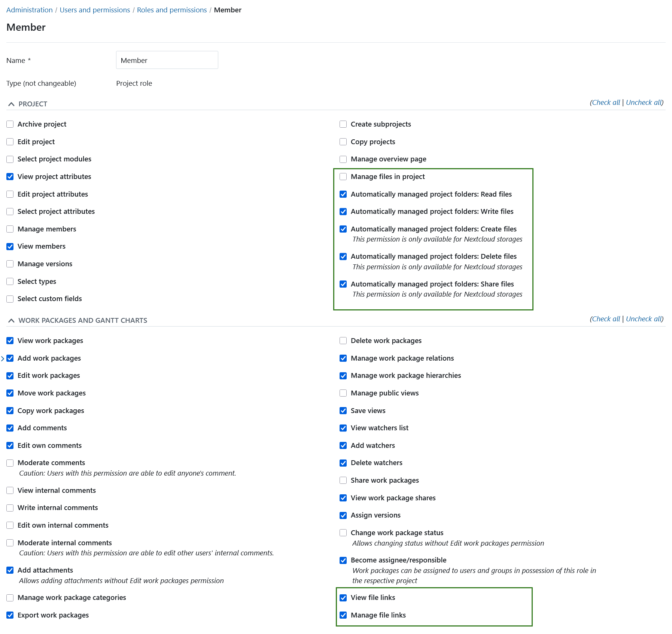Viewport: 672px width, 634px height.
Task: Disable the Manage file links permission
Action: [x=343, y=615]
